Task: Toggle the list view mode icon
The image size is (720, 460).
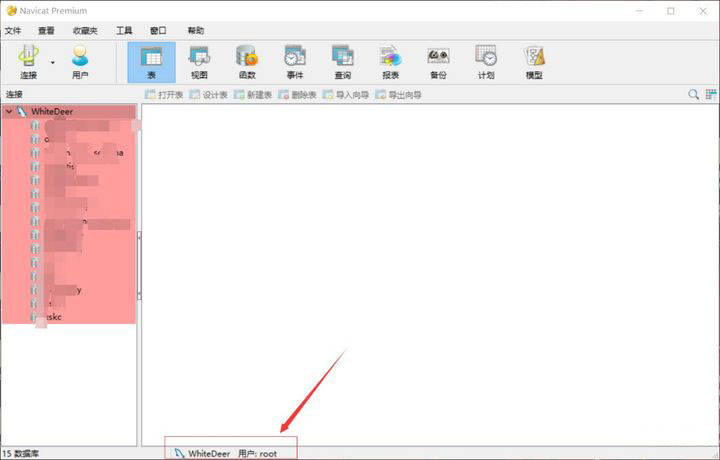Action: click(711, 95)
